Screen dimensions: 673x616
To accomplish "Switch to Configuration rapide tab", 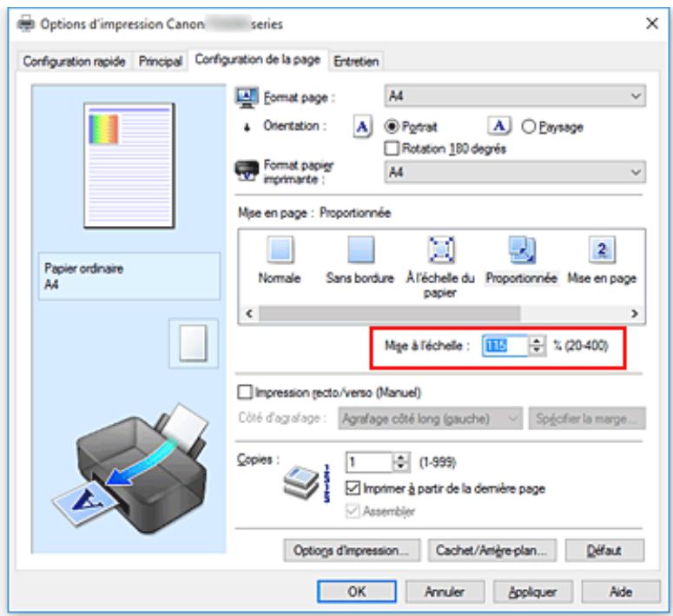I will 75,62.
